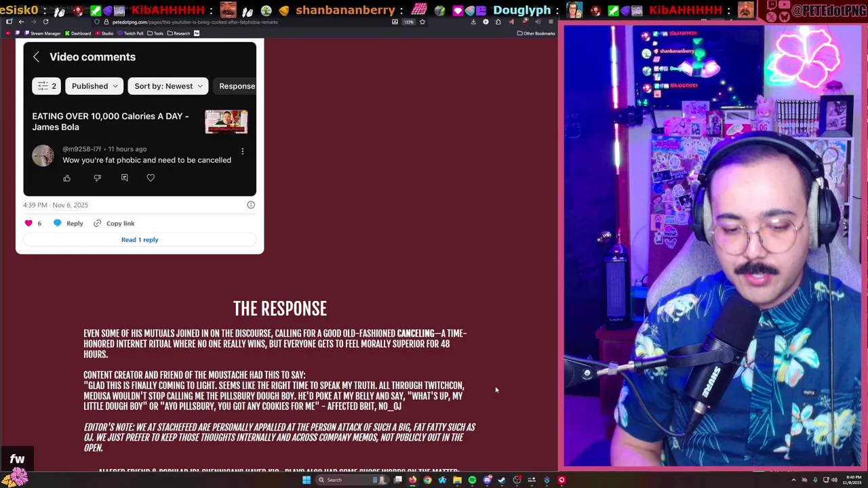Open the browser hamburger menu
This screenshot has width=868, height=488.
click(550, 22)
